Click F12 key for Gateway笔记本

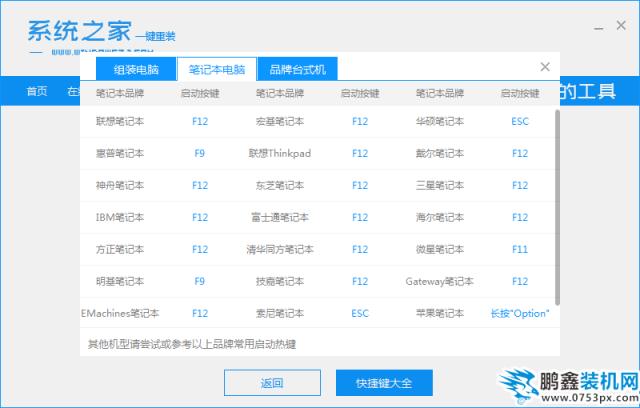(x=520, y=281)
